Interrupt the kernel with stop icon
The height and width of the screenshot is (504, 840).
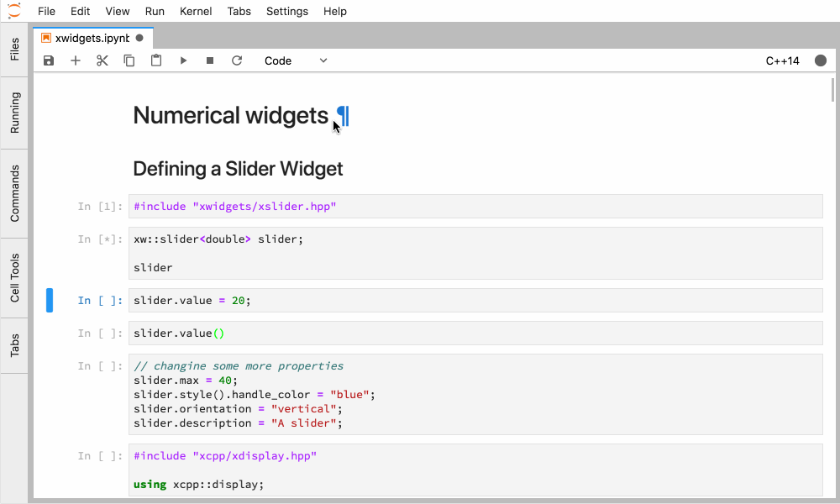[210, 60]
